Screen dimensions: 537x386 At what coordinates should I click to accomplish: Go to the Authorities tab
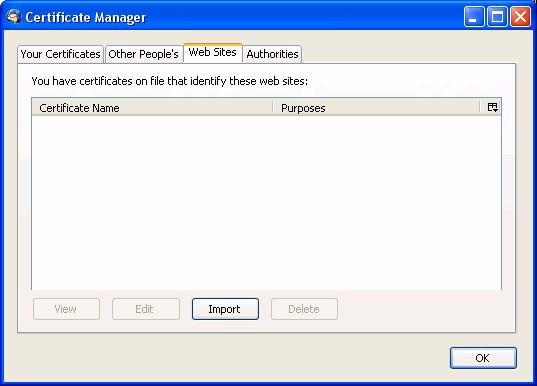pos(272,54)
